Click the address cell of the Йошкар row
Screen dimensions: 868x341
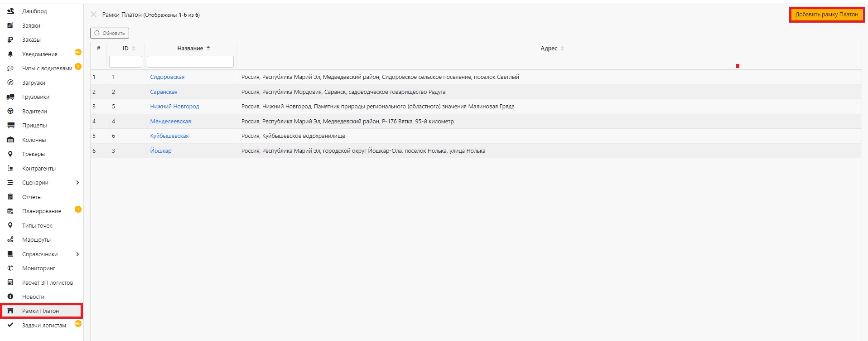tap(550, 151)
